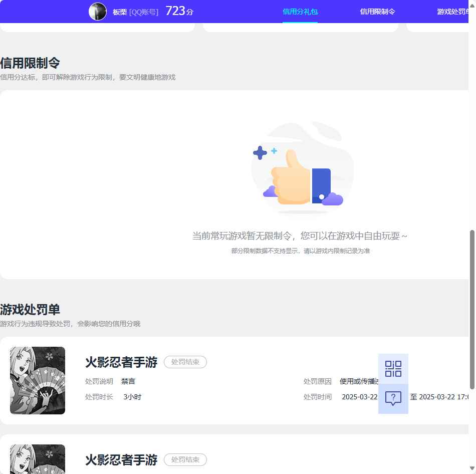Click scrollbar up arrow
This screenshot has height=474, width=476.
click(472, 6)
